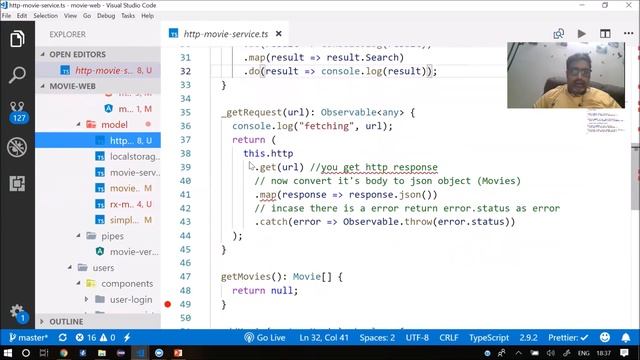Open the movie.. M file in explorer
This screenshot has width=640, height=360.
tap(98, 188)
